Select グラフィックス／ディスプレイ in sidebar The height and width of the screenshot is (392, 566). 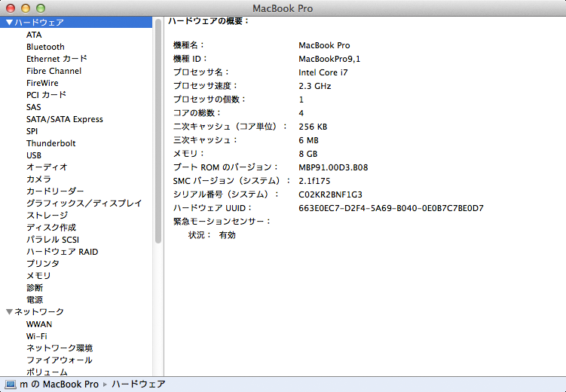click(84, 204)
